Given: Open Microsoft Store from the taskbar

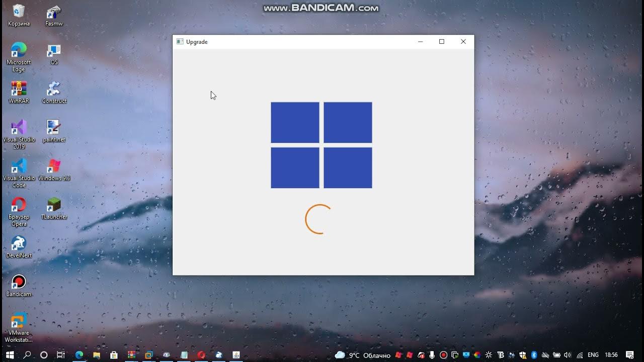Looking at the screenshot, I should click(x=114, y=355).
